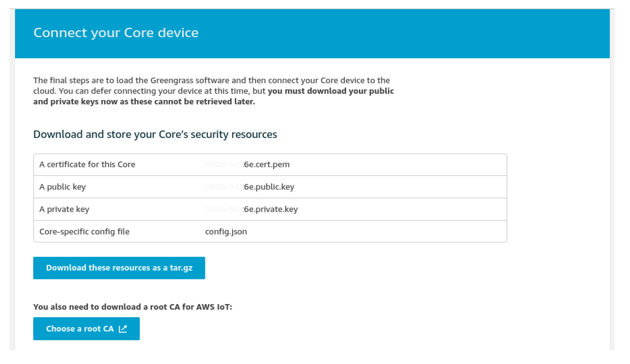Select the public.key filename
Image resolution: width=630 pixels, height=364 pixels.
pos(269,187)
